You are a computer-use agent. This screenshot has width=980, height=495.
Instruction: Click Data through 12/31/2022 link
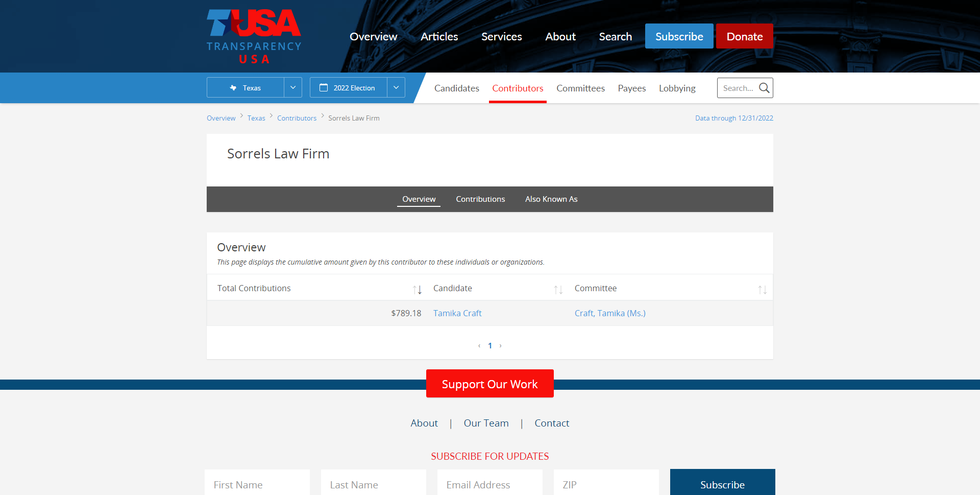(x=734, y=118)
